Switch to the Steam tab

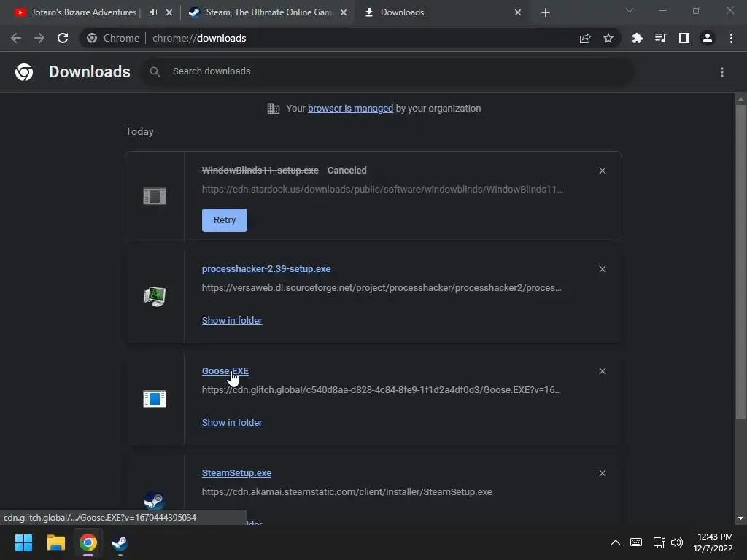point(269,12)
